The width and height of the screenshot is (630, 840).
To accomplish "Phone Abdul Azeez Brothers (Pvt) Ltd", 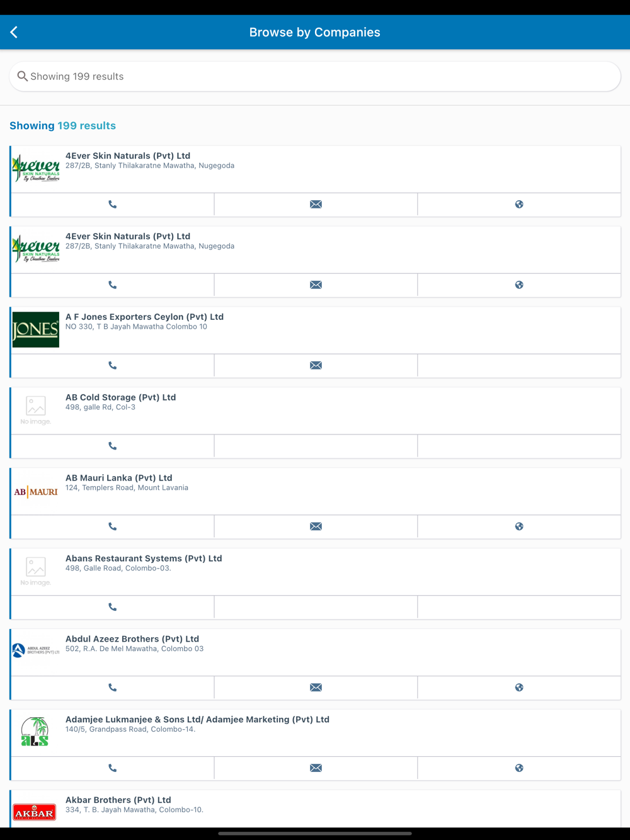I will (113, 688).
